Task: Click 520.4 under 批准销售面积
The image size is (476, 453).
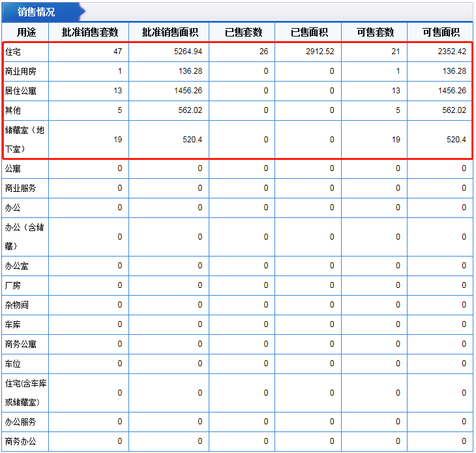Action: click(x=192, y=140)
